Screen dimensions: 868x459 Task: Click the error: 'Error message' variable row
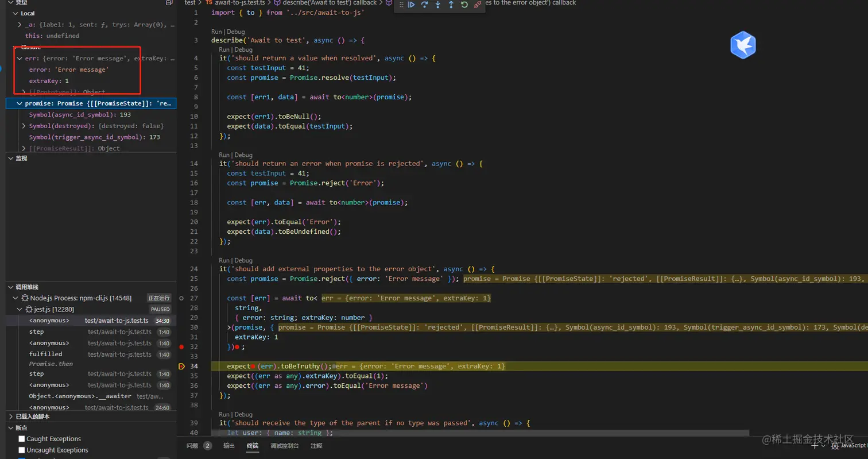[x=91, y=70]
